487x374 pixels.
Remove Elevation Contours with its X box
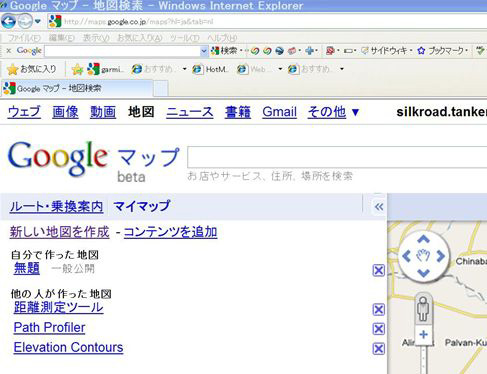coord(378,349)
